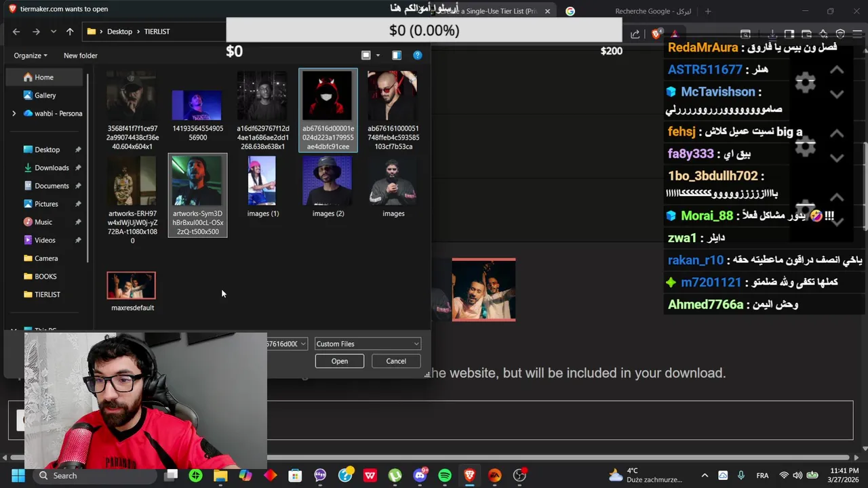This screenshot has height=488, width=868.
Task: Open recent locations dropdown in dialog
Action: click(x=54, y=31)
